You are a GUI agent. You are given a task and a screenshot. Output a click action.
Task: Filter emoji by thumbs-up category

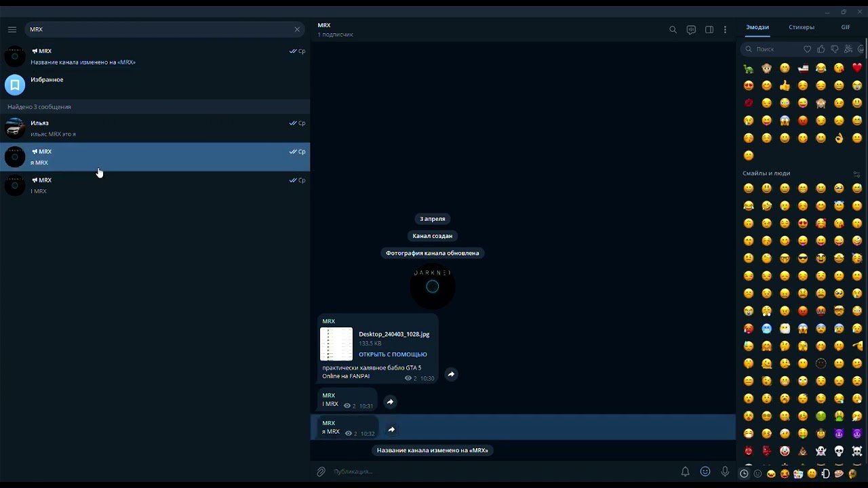click(x=821, y=49)
